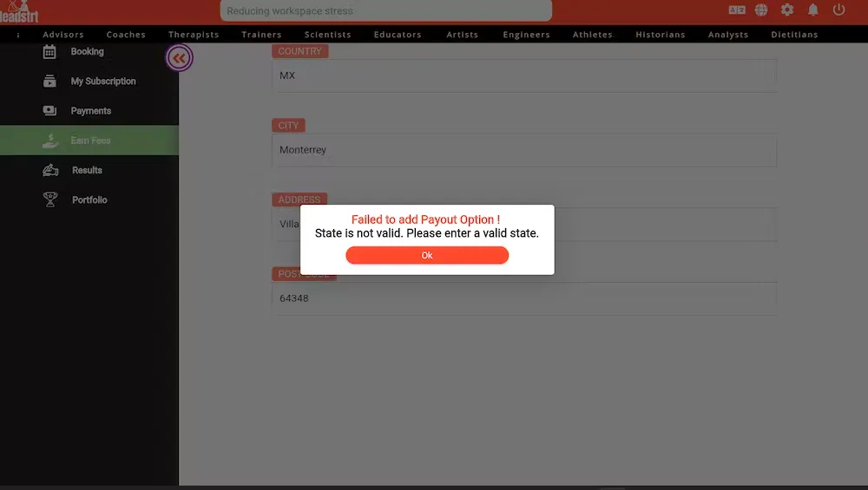Open the Educators category
The image size is (868, 490).
click(x=398, y=35)
